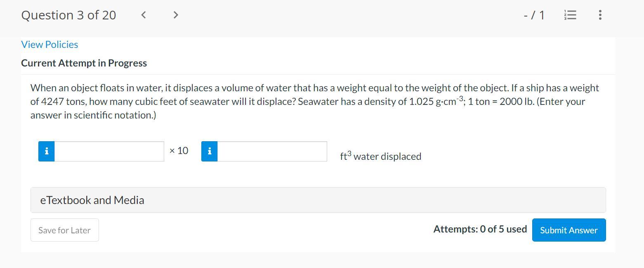Go to the previous question arrow
The height and width of the screenshot is (268, 644).
click(144, 15)
